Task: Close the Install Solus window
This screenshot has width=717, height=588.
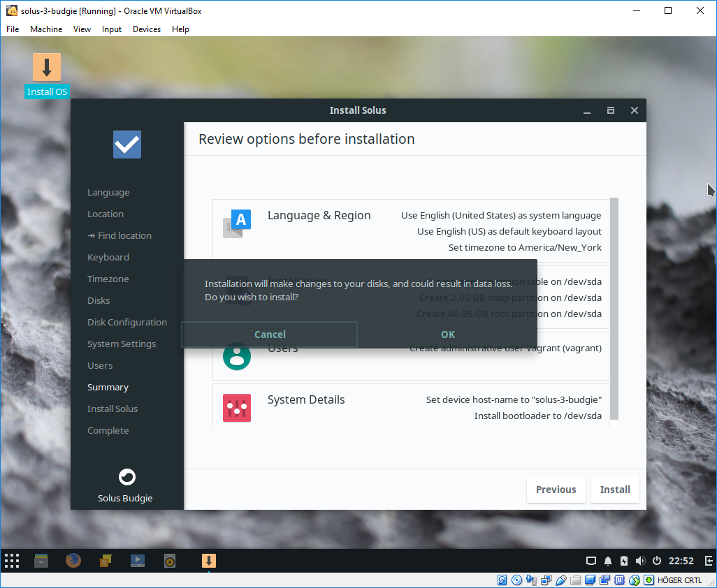Action: coord(635,110)
